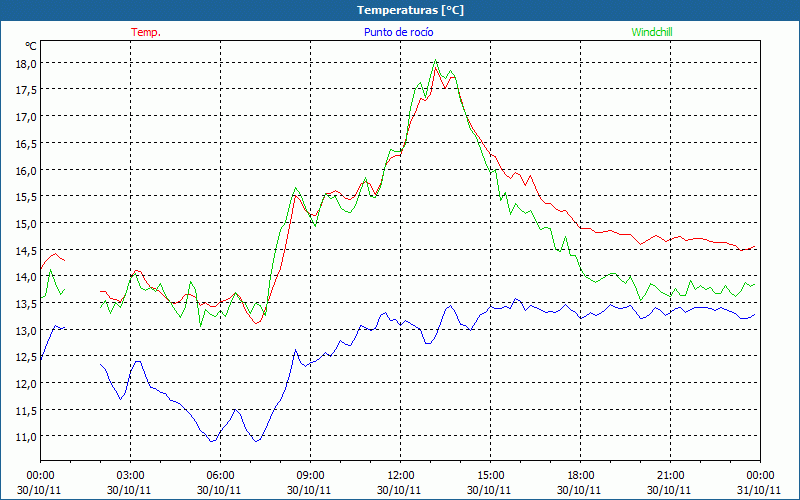Click the 11,0 y-axis value
Image resolution: width=800 pixels, height=500 pixels.
click(26, 437)
